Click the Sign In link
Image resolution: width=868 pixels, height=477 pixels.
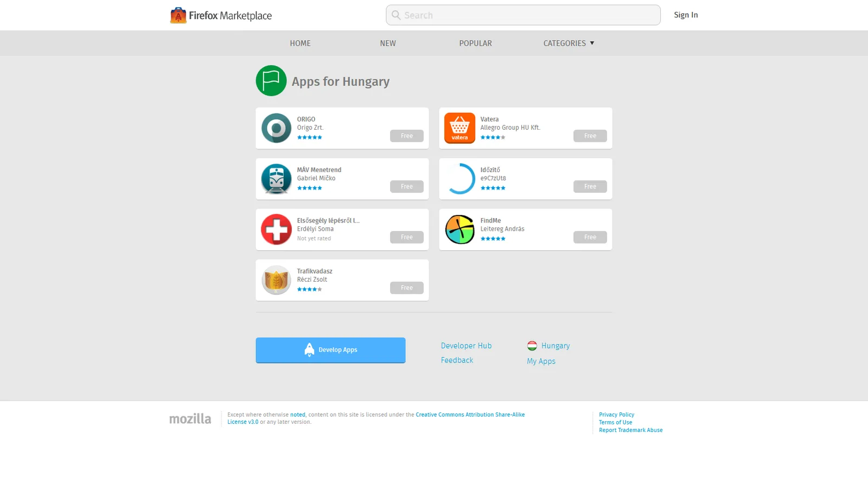(686, 15)
